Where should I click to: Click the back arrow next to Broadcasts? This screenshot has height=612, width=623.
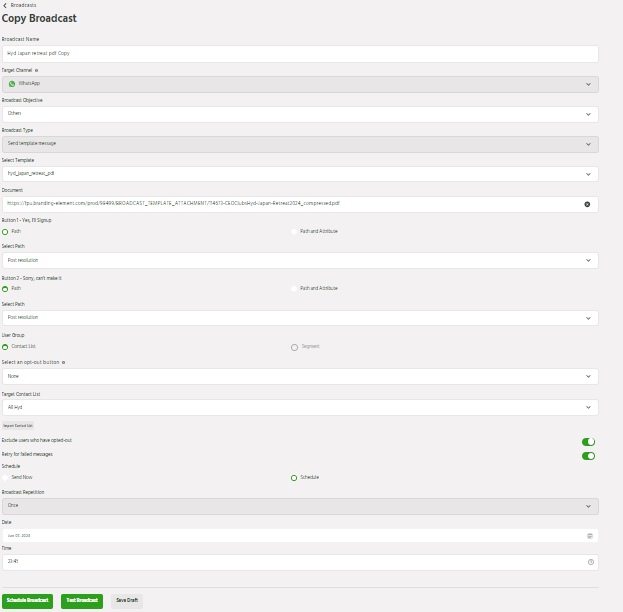(x=5, y=5)
